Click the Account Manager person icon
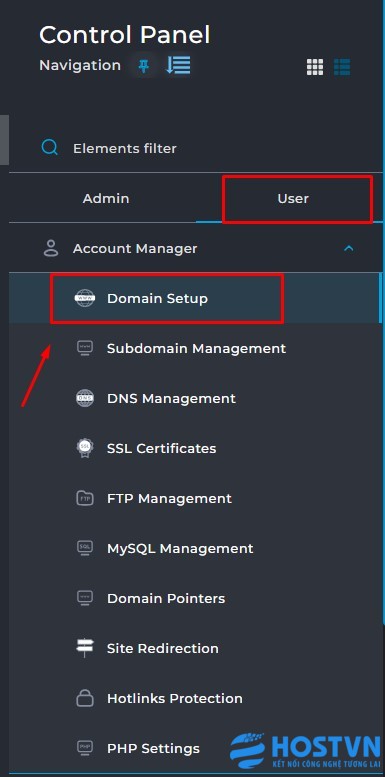 tap(51, 248)
